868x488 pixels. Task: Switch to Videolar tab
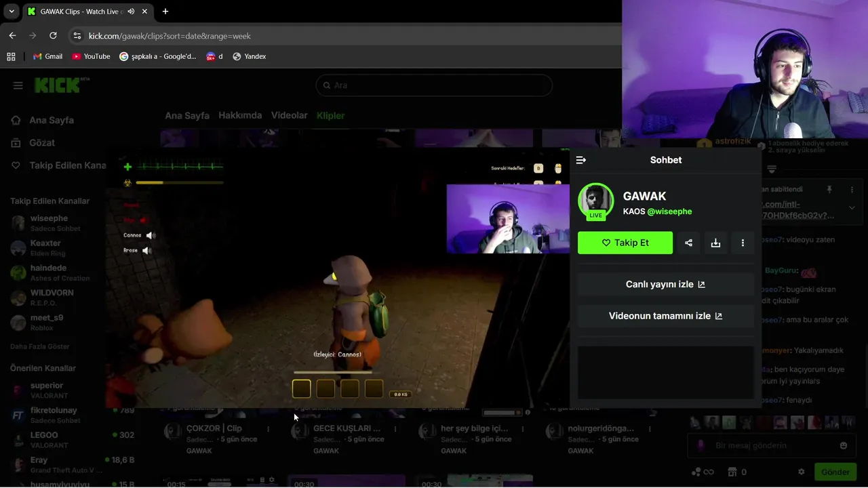pyautogui.click(x=290, y=115)
